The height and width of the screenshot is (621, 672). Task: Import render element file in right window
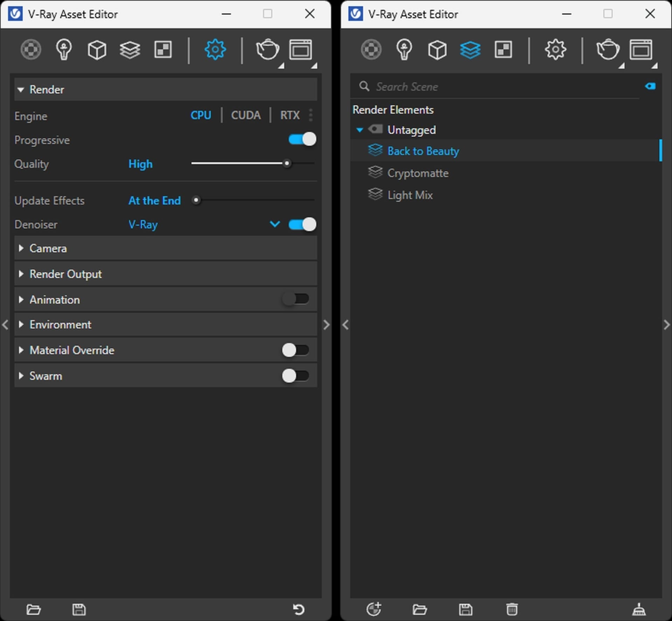420,609
